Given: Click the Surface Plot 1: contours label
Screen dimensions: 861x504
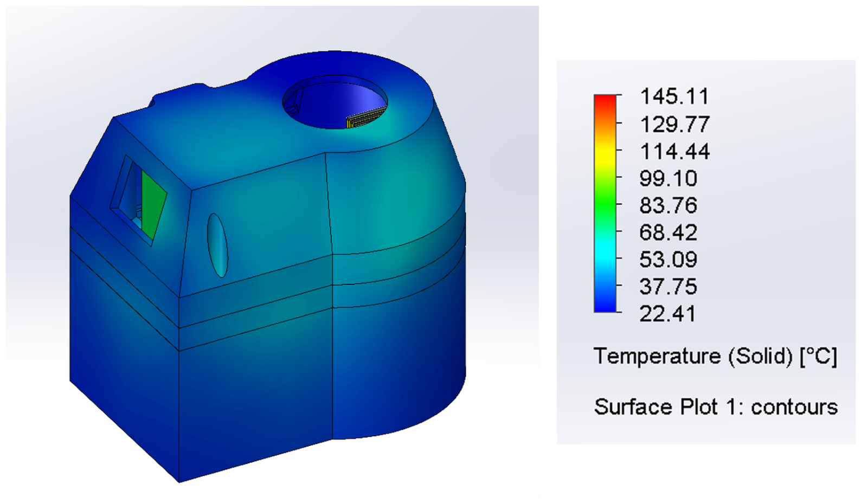Looking at the screenshot, I should click(716, 406).
